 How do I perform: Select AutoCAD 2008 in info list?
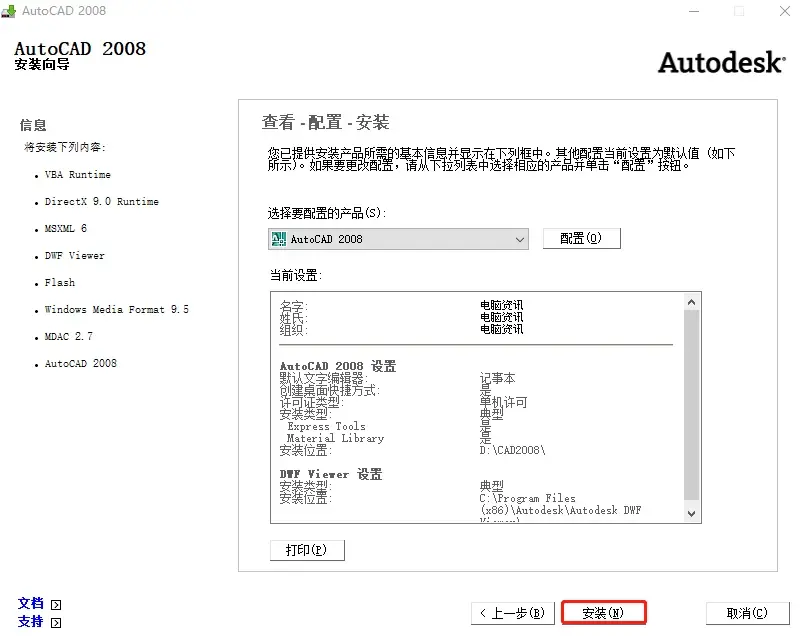(x=81, y=363)
